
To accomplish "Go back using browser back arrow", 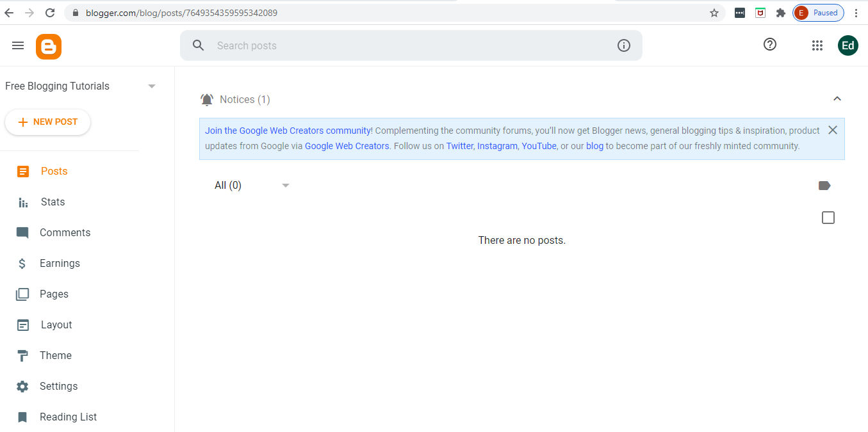I will click(x=9, y=13).
